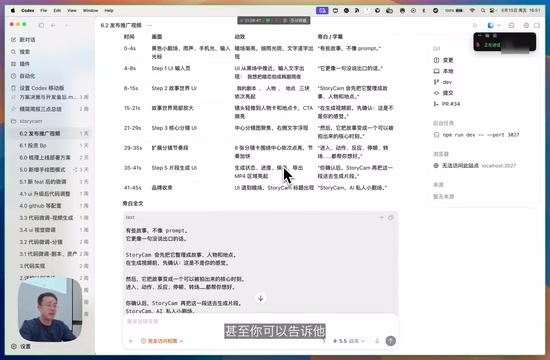Open the Window menu
Image resolution: width=550 pixels, height=360 pixels.
tap(90, 11)
